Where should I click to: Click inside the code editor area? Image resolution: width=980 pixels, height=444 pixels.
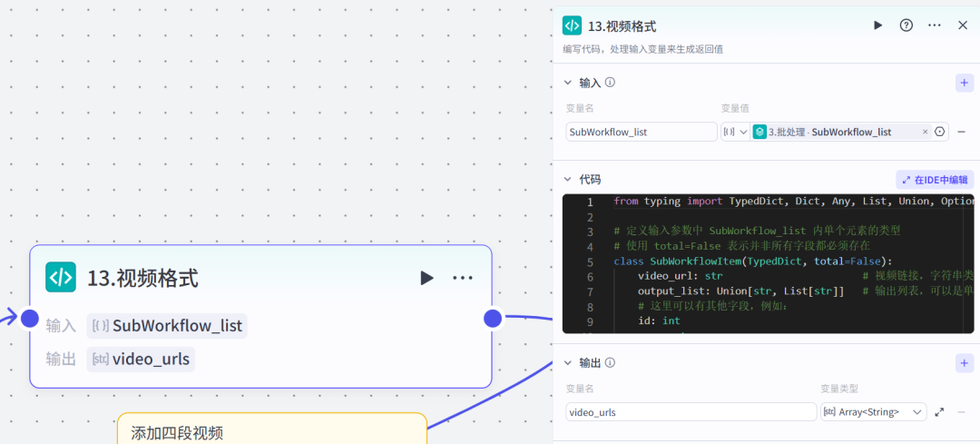769,263
